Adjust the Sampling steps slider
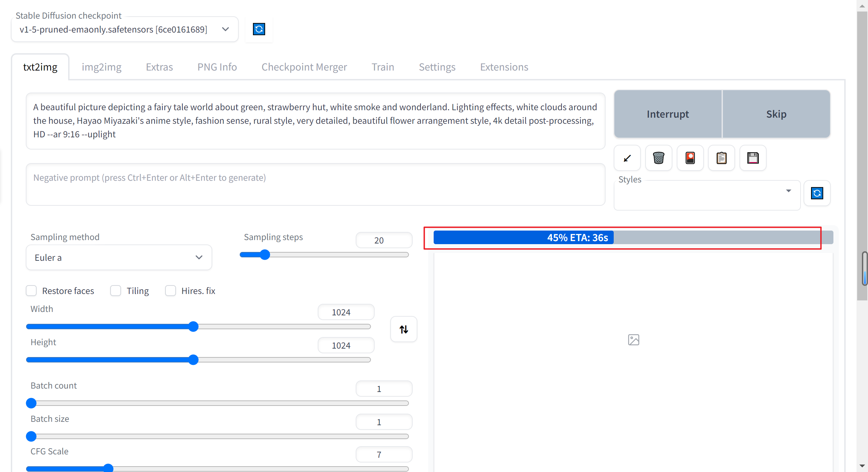This screenshot has width=868, height=472. (x=324, y=255)
